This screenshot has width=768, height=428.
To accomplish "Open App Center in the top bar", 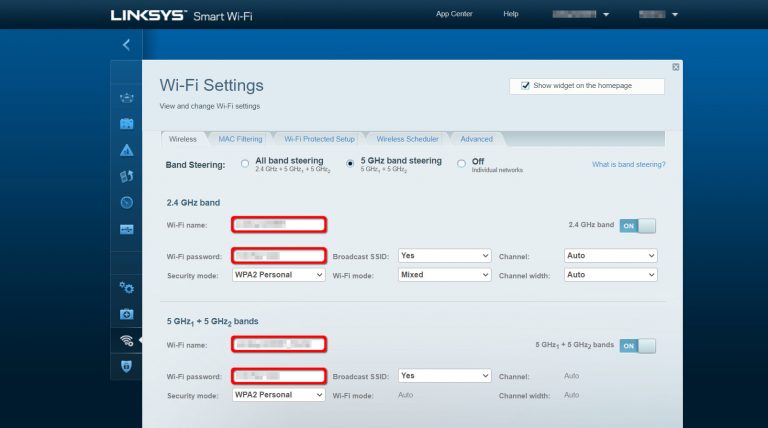I will click(456, 14).
